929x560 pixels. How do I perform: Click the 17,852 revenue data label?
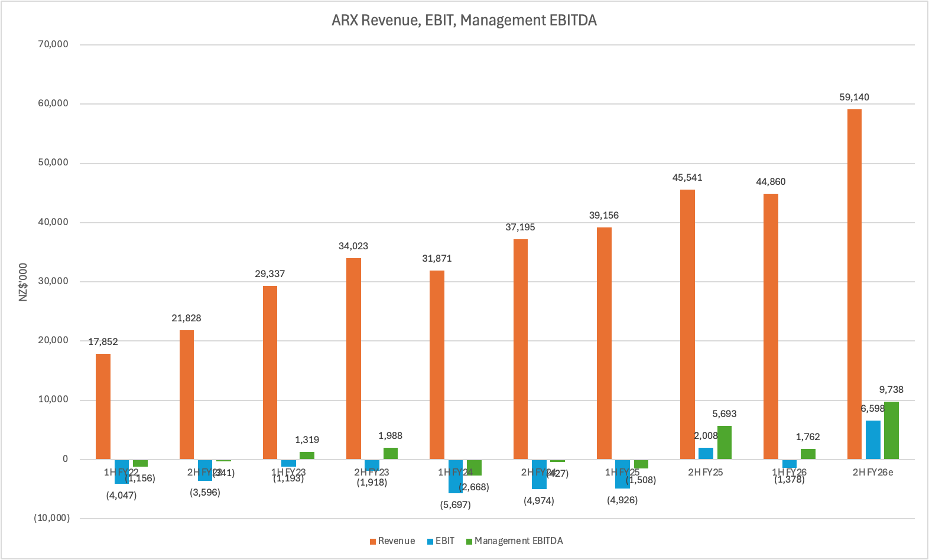pos(103,342)
